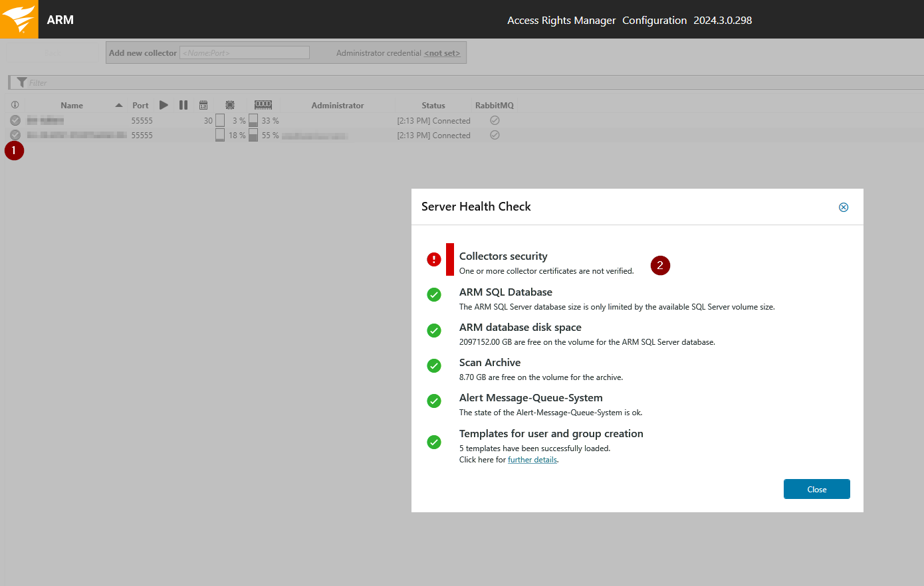Screen dimensions: 924x586
Task: Click the ARM database disk space heading
Action: click(520, 327)
